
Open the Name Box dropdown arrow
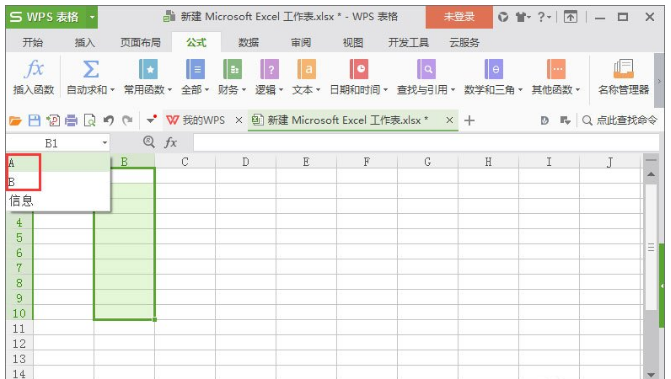104,142
